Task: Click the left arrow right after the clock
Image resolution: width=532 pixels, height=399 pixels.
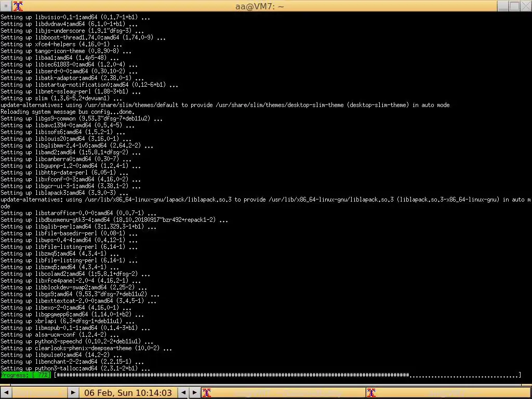Action: 183,393
